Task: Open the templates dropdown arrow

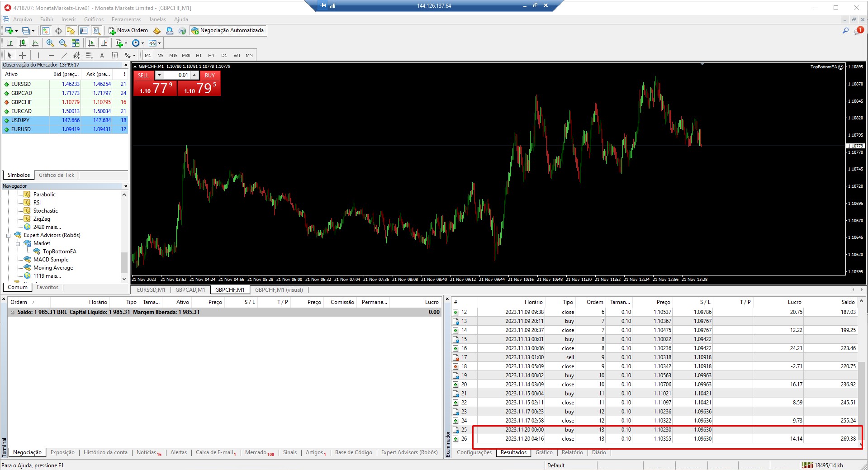Action: [159, 43]
